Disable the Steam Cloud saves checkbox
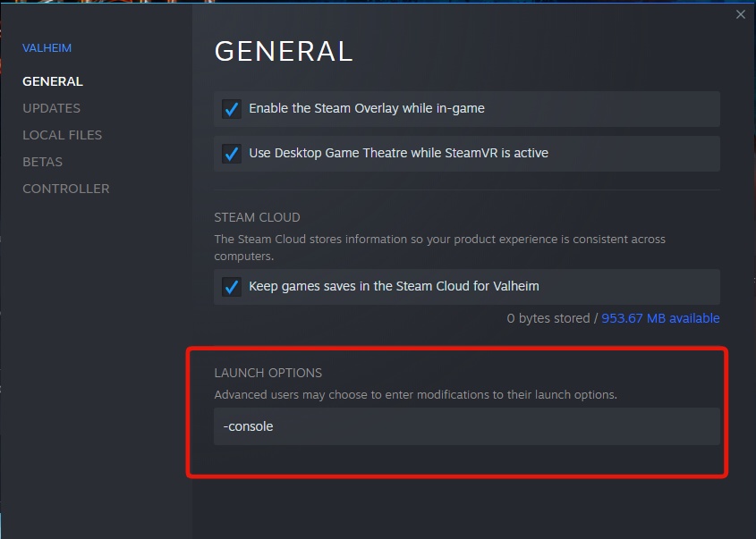This screenshot has height=539, width=756. click(232, 287)
